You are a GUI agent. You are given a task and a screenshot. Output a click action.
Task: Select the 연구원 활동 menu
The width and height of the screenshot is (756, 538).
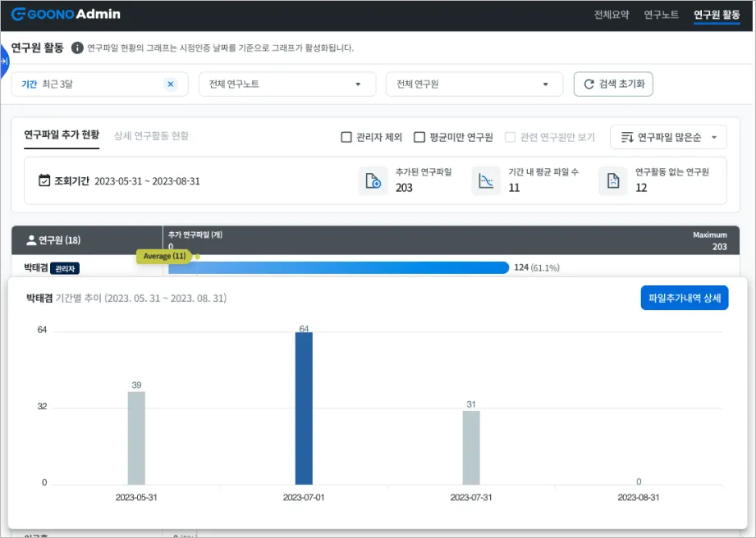(717, 15)
